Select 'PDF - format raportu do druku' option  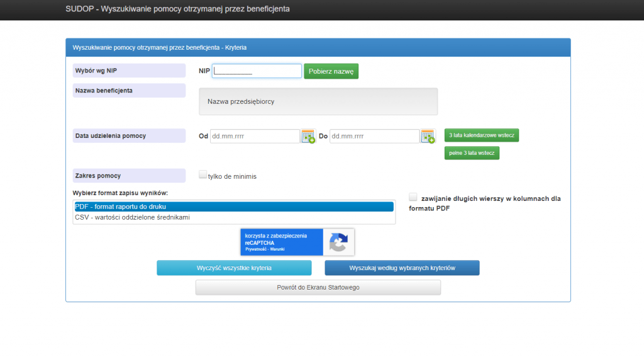point(233,207)
